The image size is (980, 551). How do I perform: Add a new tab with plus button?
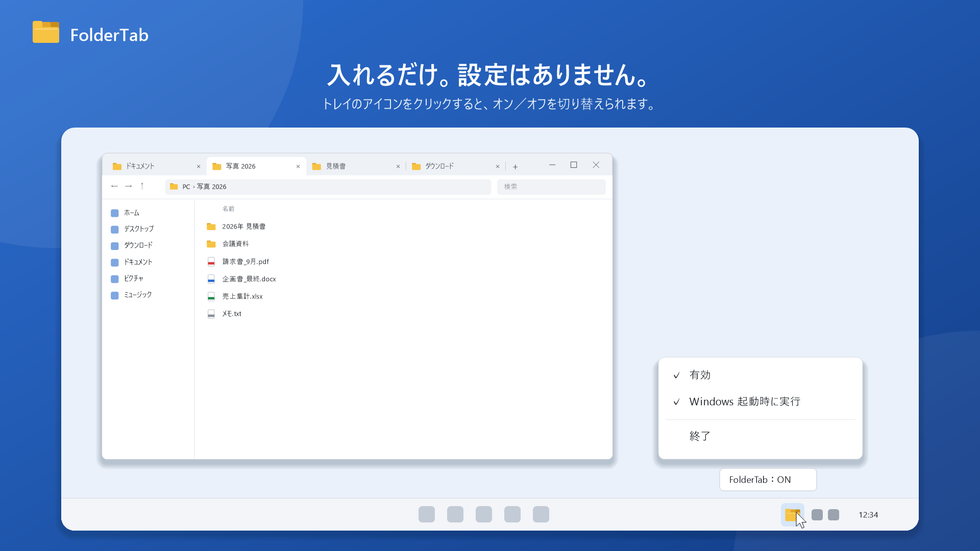click(516, 167)
